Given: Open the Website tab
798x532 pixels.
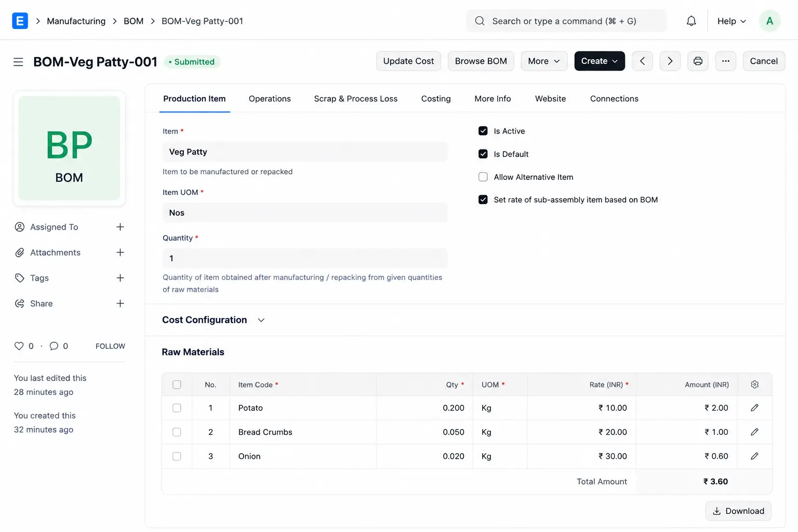Looking at the screenshot, I should pos(550,99).
